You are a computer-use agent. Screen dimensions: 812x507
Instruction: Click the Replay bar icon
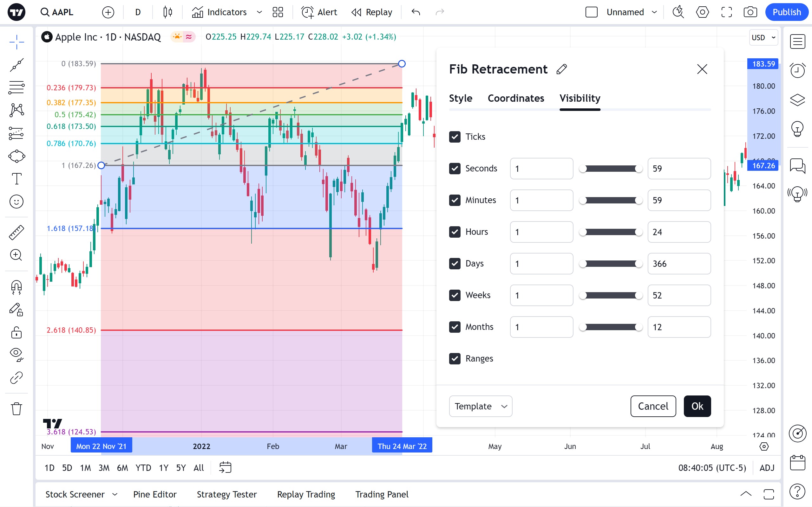tap(372, 12)
